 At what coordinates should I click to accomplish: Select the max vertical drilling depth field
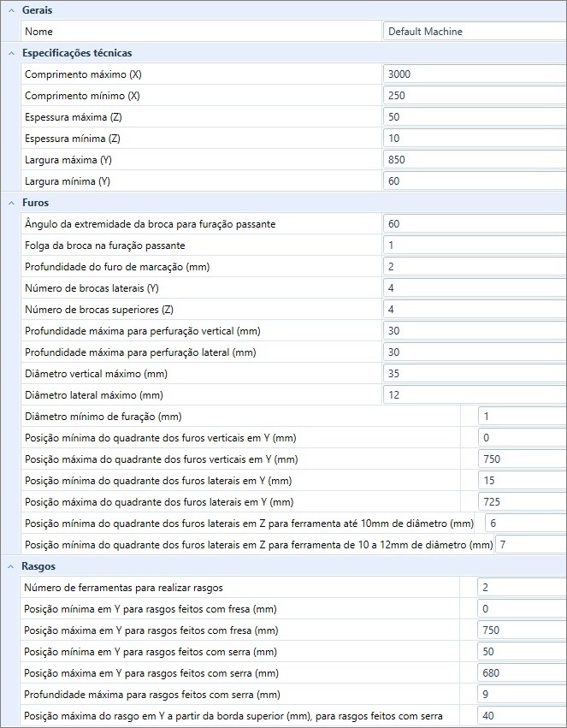coord(475,330)
